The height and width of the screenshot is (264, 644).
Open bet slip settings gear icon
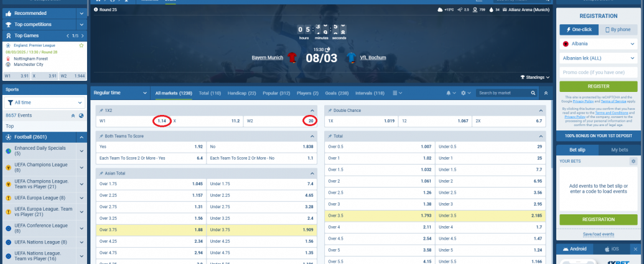[x=633, y=162]
